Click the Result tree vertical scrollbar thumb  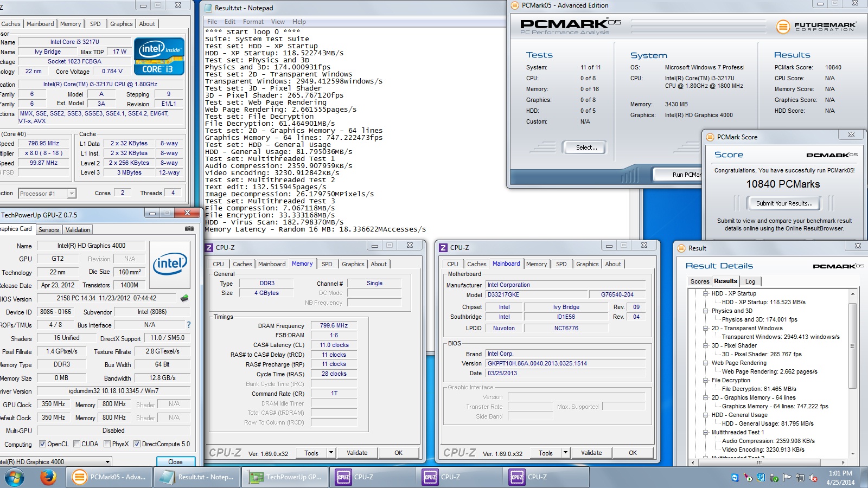coord(852,346)
